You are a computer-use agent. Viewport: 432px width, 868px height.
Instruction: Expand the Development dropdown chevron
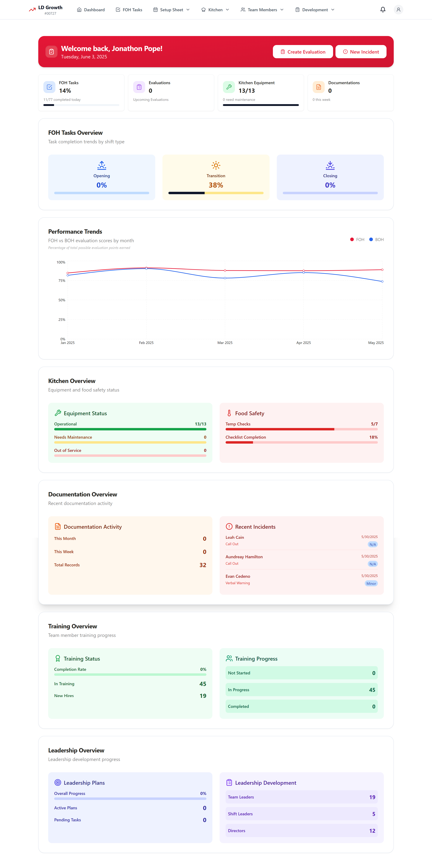point(333,10)
